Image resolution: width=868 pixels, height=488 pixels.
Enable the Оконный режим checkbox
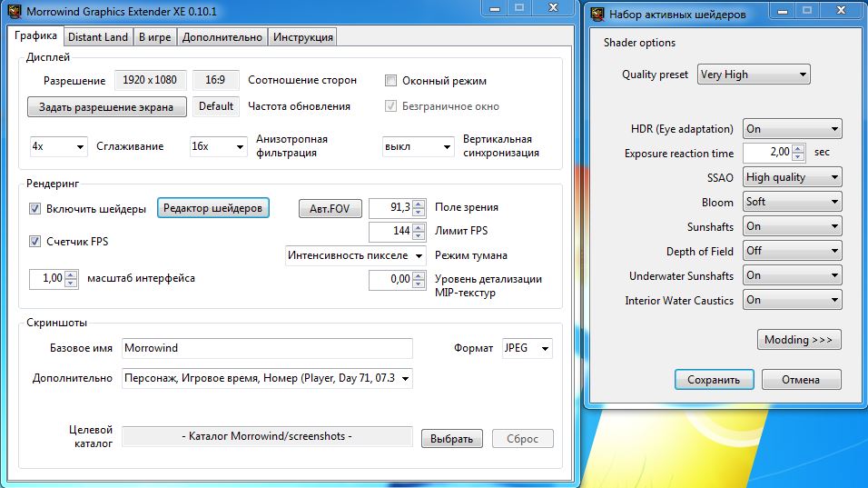click(390, 81)
